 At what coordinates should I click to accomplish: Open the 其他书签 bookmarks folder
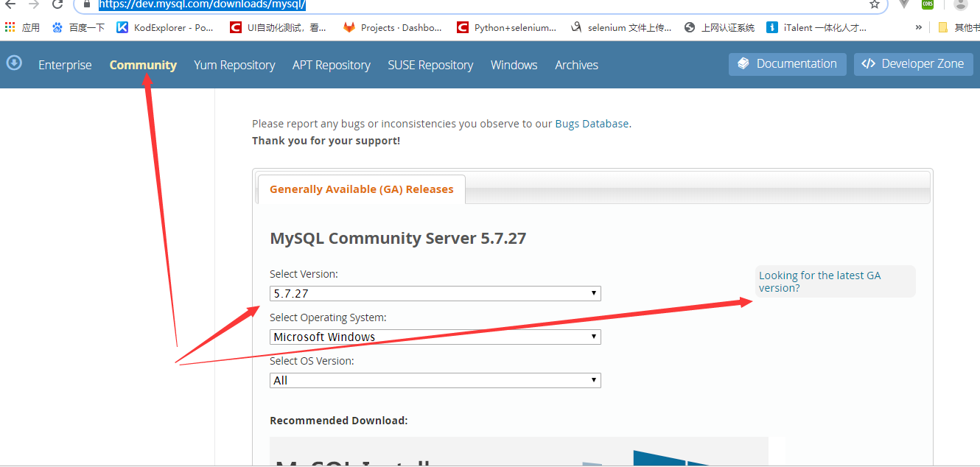[x=958, y=27]
